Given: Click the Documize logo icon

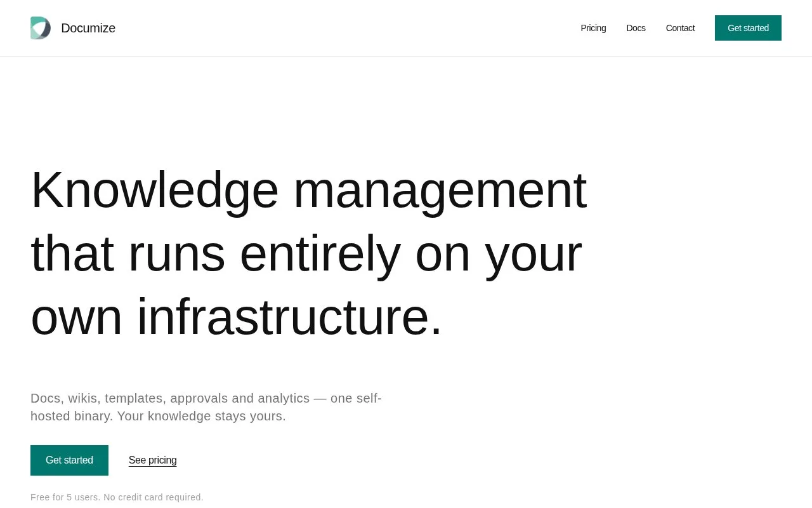Looking at the screenshot, I should pyautogui.click(x=41, y=28).
